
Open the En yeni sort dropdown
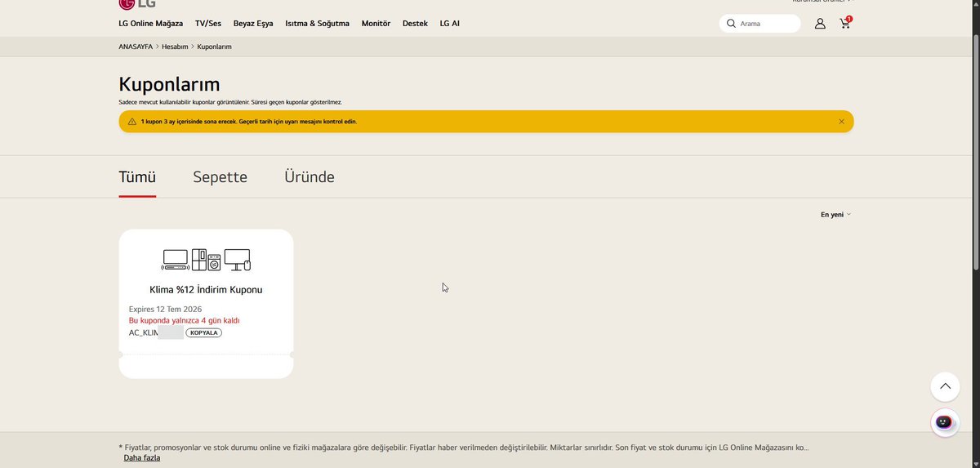(x=835, y=215)
